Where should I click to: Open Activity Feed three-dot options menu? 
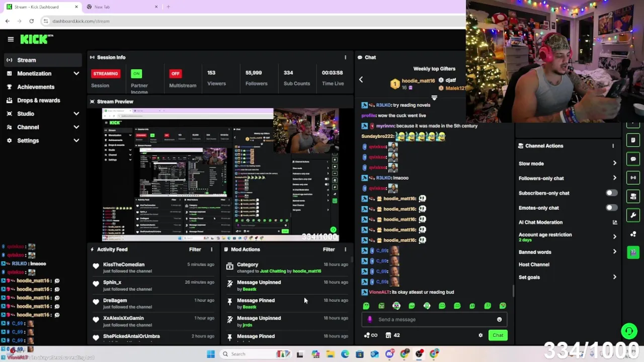tap(211, 249)
